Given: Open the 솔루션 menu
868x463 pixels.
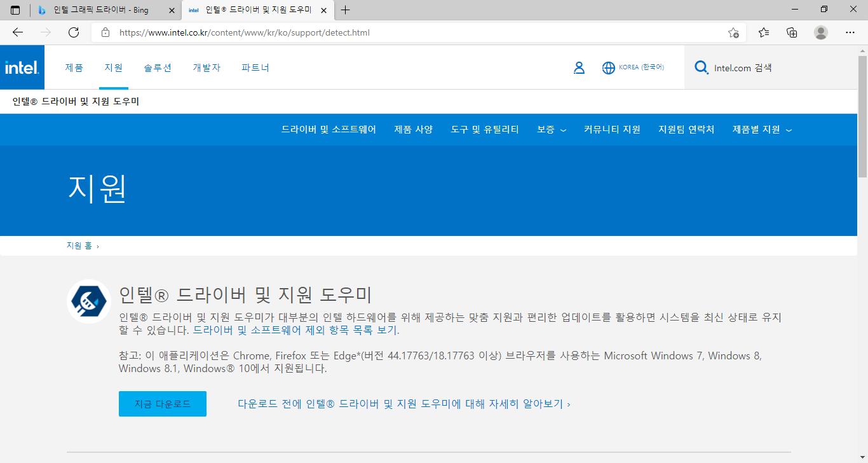Looking at the screenshot, I should [x=158, y=67].
